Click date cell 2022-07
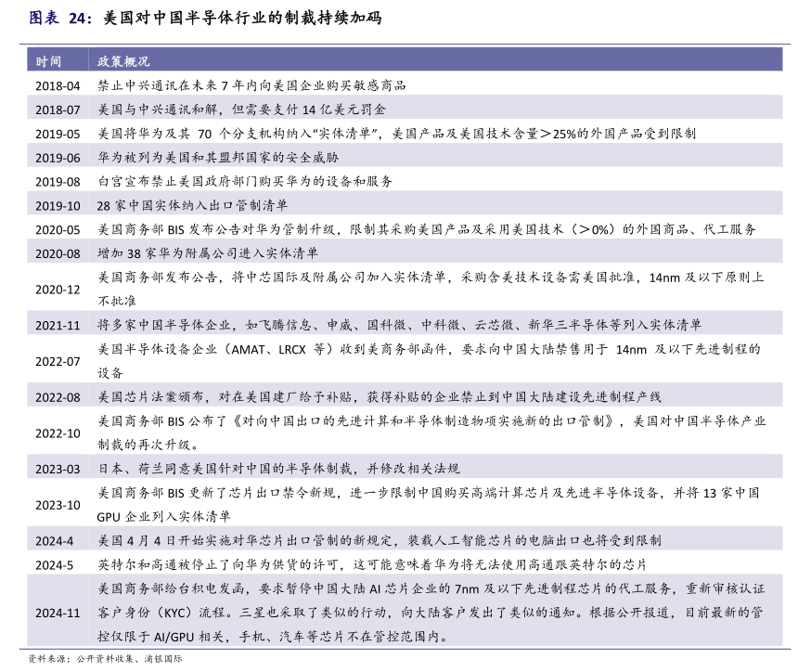This screenshot has width=798, height=672. (58, 361)
